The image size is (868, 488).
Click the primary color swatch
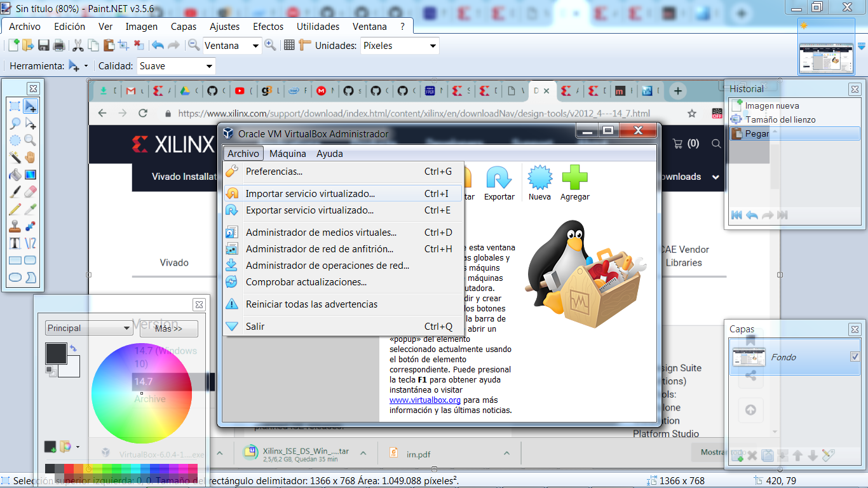click(55, 353)
